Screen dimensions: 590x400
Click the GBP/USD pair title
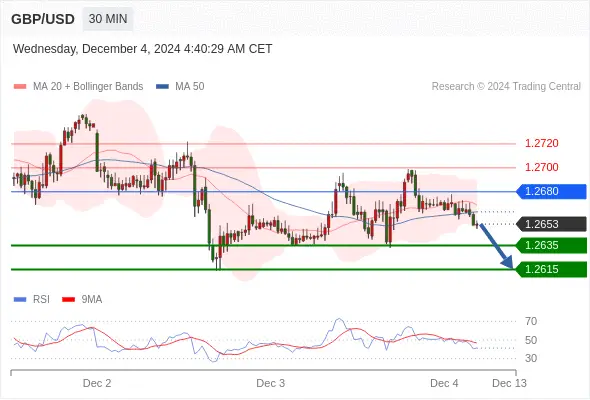43,19
